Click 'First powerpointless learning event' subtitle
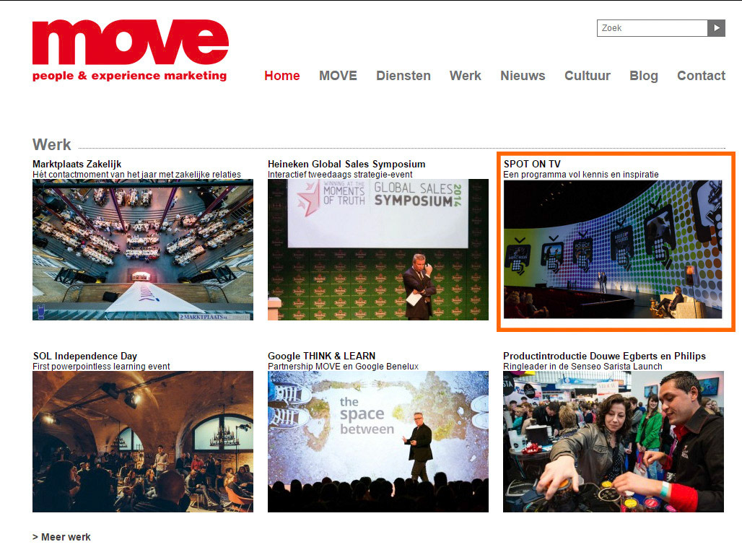This screenshot has width=742, height=560. click(101, 367)
